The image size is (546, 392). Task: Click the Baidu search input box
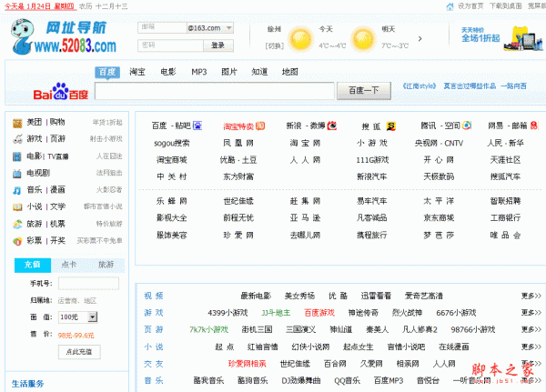pos(215,91)
